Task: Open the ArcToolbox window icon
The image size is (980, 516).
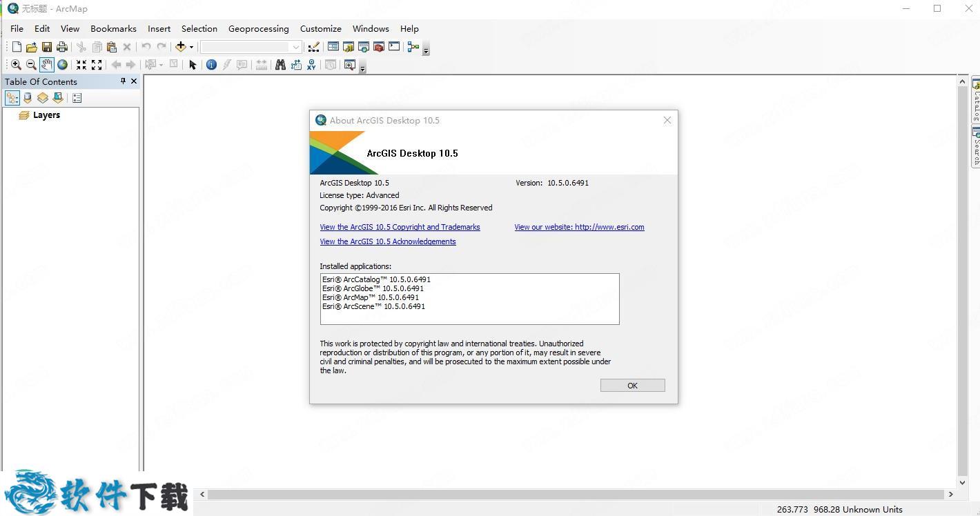Action: pyautogui.click(x=379, y=47)
